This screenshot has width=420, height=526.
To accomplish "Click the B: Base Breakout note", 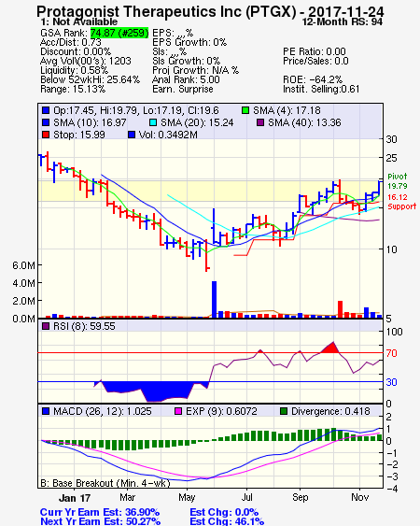I will click(x=105, y=483).
